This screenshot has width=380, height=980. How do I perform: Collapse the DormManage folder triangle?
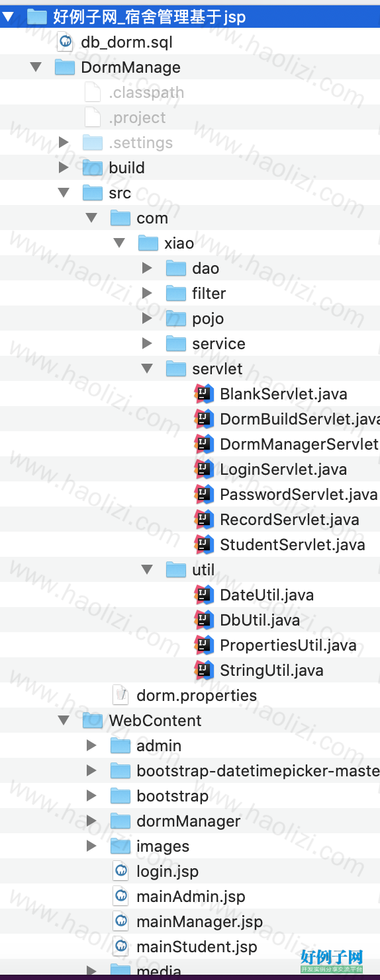[x=36, y=67]
